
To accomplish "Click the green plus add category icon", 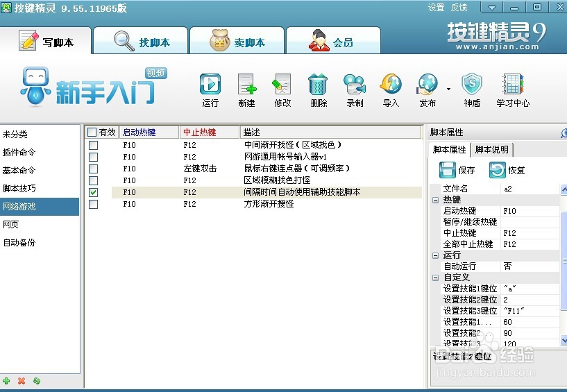I will coord(6,381).
